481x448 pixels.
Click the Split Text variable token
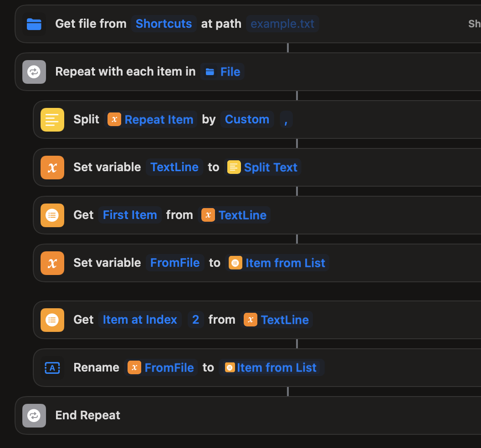pyautogui.click(x=263, y=168)
